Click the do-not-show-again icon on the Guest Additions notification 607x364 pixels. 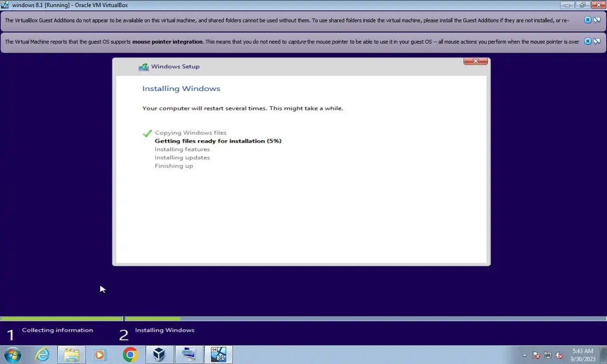point(597,20)
